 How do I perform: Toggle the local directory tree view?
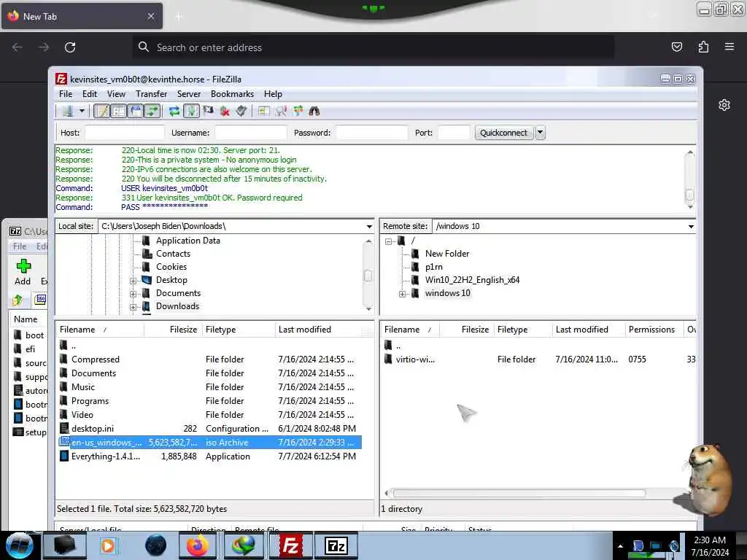(x=118, y=112)
